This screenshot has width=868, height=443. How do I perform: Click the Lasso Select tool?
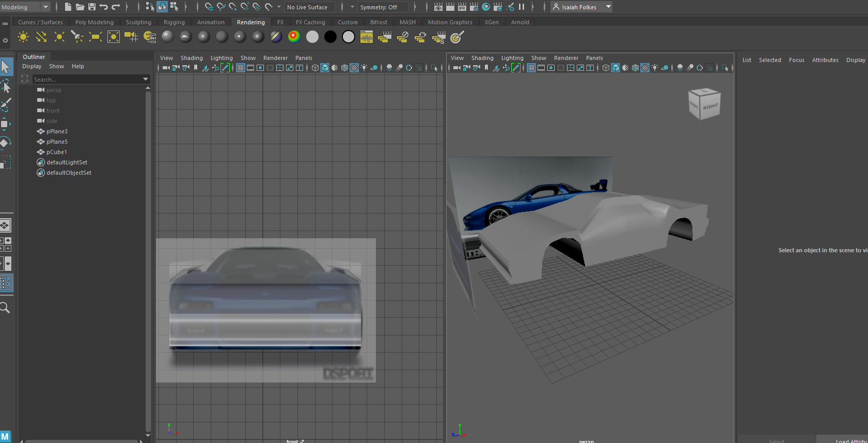(x=6, y=86)
